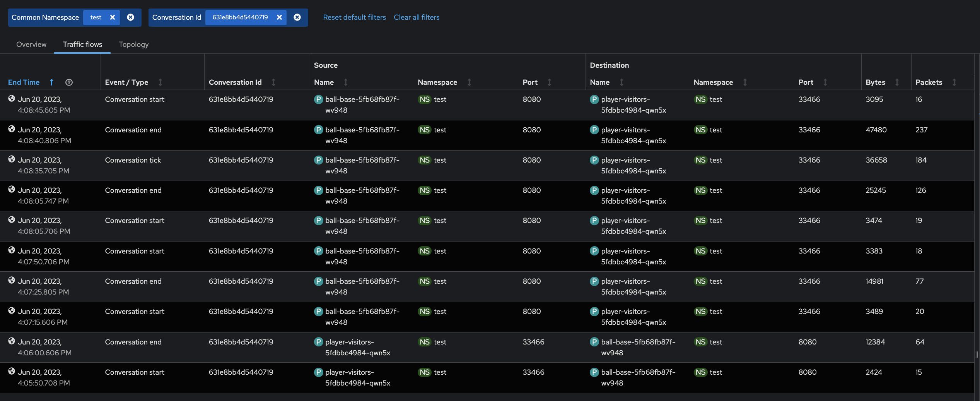The image size is (980, 401).
Task: Click destination pod P badge in 4:08:35.705 row
Action: tap(594, 160)
